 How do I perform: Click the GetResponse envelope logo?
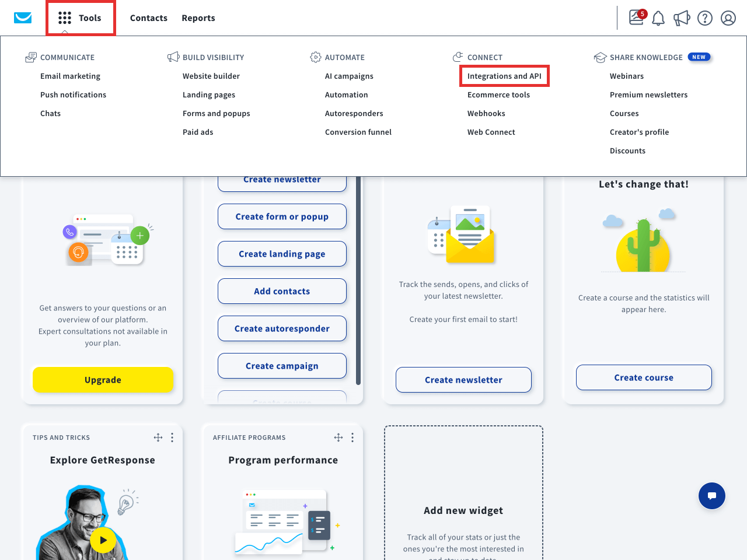coord(23,18)
